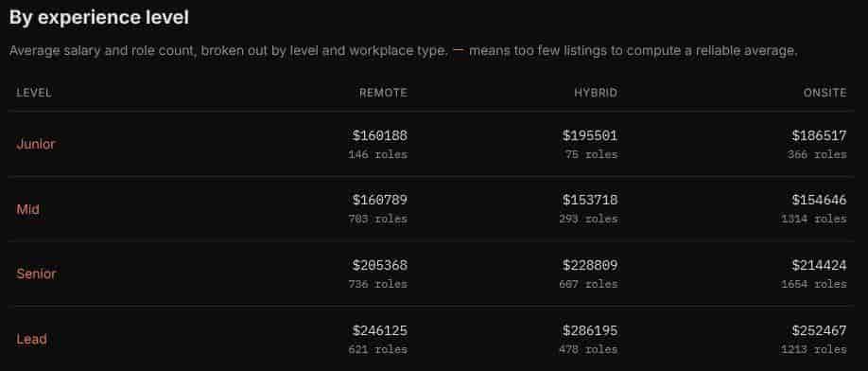Viewport: 868px width, 371px height.
Task: Select Senior onsite salary $214424
Action: (819, 265)
